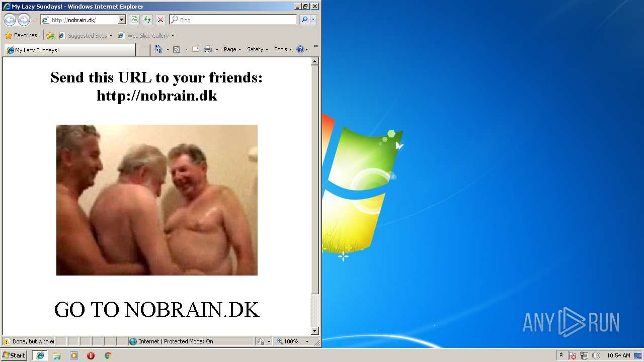Expand the Web Slice Gallery dropdown arrow
This screenshot has width=644, height=362.
(x=173, y=36)
